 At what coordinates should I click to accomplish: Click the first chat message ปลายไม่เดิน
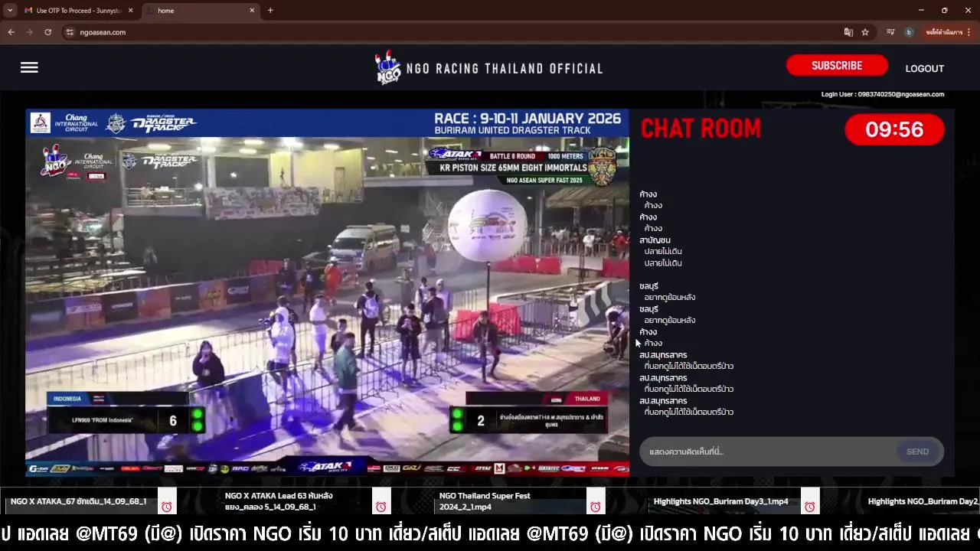coord(663,251)
